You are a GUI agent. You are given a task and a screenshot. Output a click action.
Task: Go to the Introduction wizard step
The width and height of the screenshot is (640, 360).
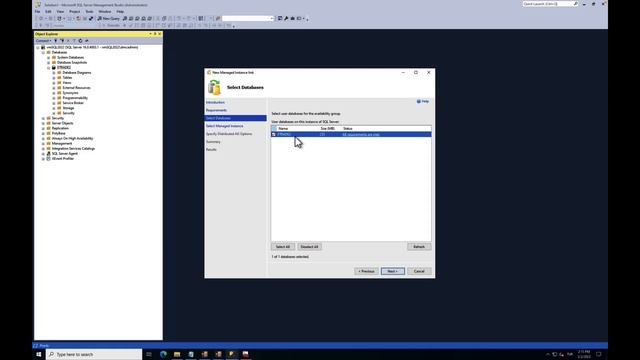click(215, 102)
